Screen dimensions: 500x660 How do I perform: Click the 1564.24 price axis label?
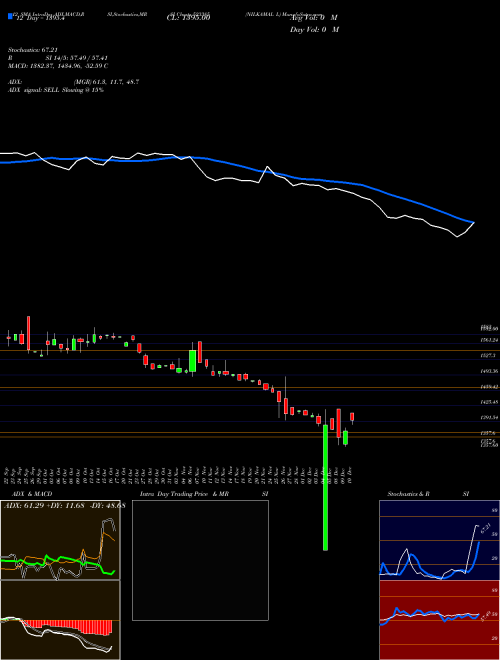pos(489,340)
